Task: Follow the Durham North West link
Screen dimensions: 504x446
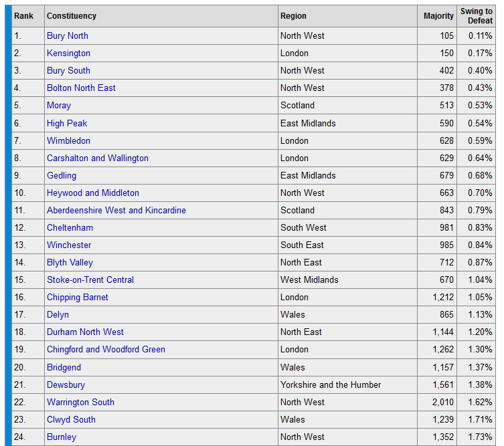Action: 85,332
